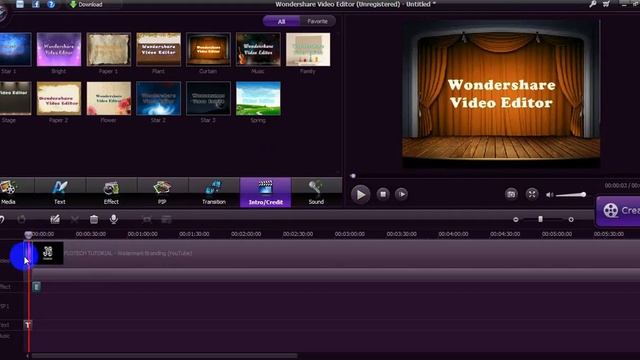Click the timeline zoom slider handle

(x=540, y=219)
